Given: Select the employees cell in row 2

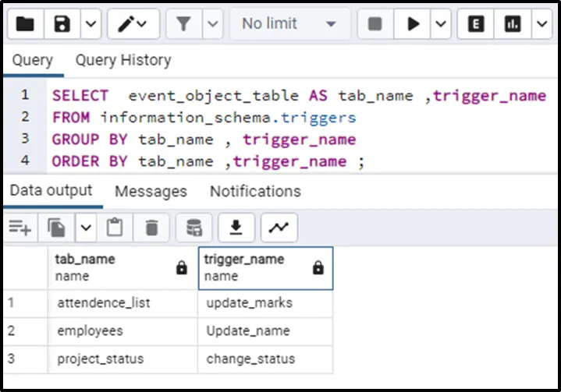Looking at the screenshot, I should pyautogui.click(x=90, y=330).
